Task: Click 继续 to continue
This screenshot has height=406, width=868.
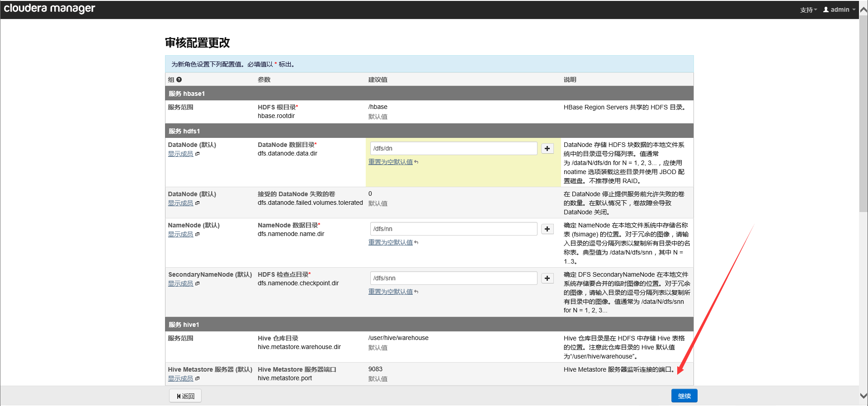Action: pos(684,396)
